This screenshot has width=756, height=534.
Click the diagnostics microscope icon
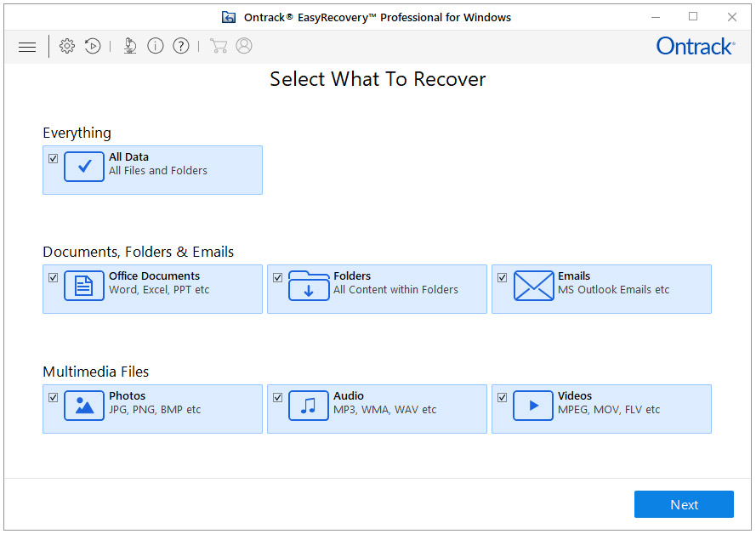point(129,46)
